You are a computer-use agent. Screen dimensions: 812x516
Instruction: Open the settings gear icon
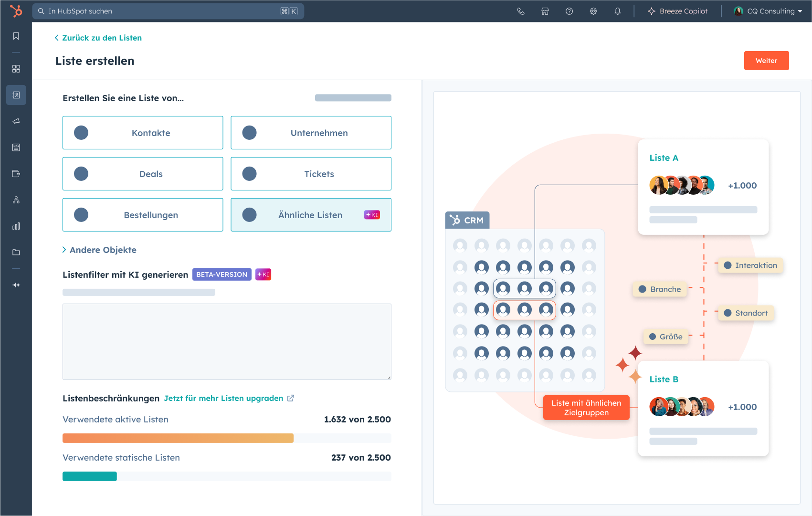[593, 11]
